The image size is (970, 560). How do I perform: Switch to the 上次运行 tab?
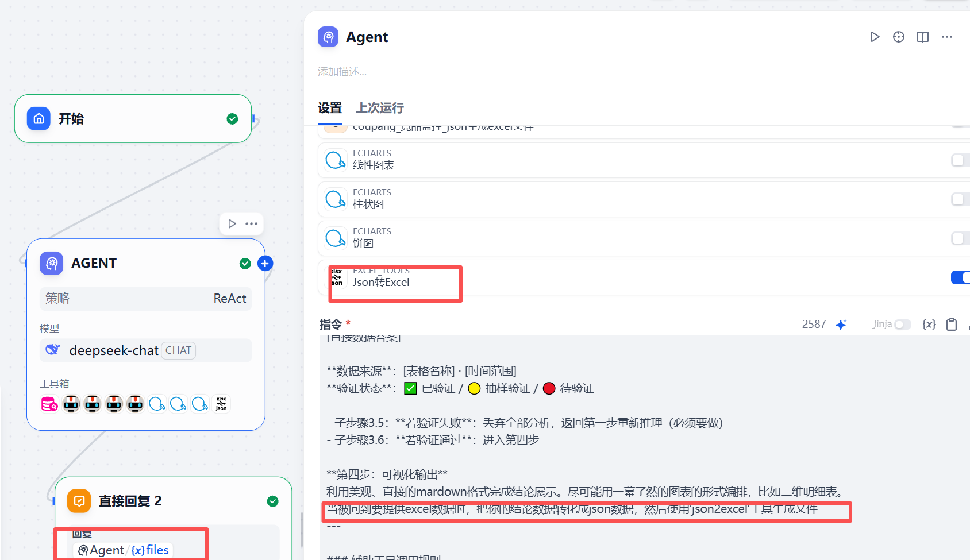point(379,108)
